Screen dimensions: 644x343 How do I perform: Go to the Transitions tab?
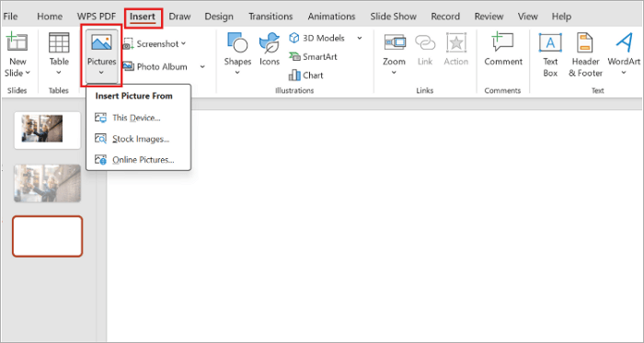point(270,17)
